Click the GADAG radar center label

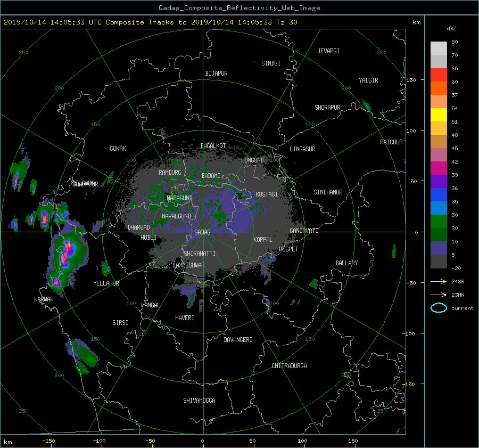click(x=202, y=232)
